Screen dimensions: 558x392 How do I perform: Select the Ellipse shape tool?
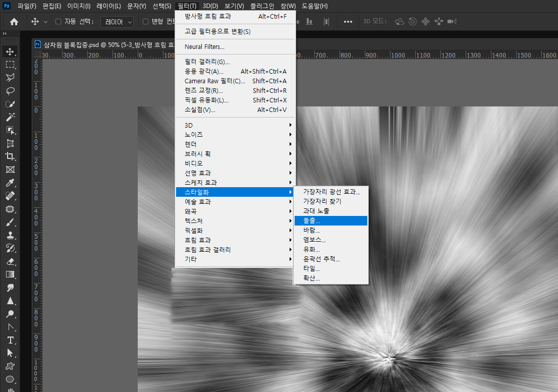(10, 379)
